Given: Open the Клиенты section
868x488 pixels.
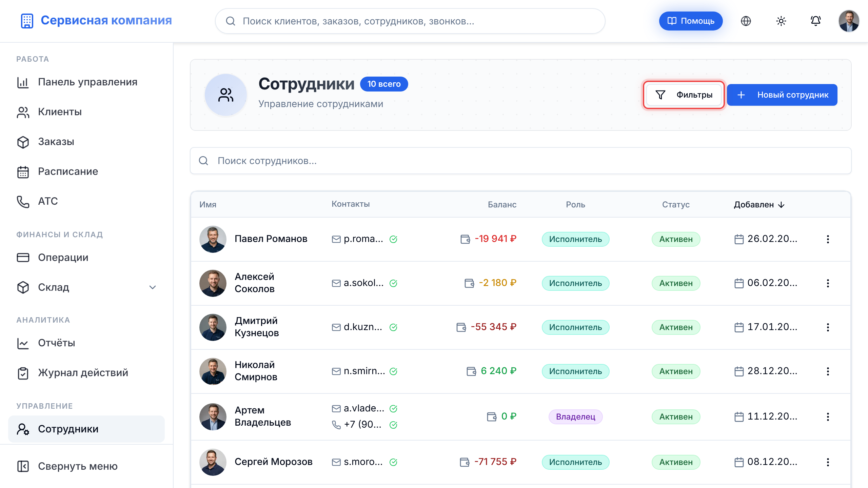Looking at the screenshot, I should [86, 112].
